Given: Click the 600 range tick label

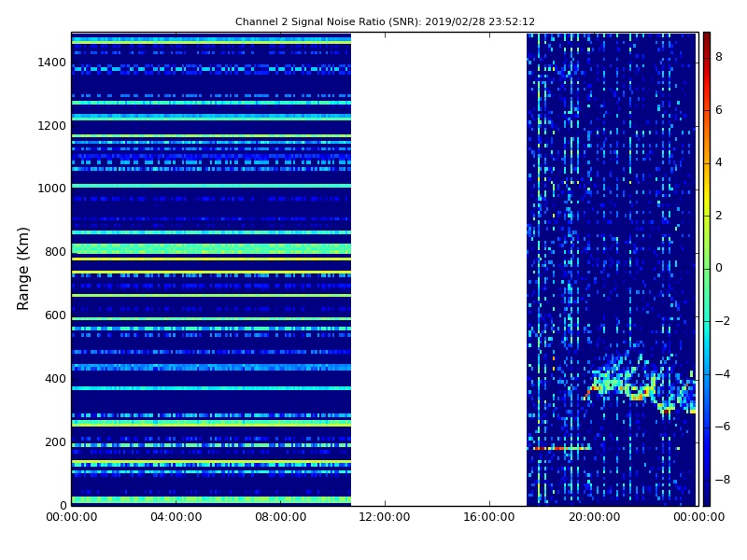Looking at the screenshot, I should (55, 315).
